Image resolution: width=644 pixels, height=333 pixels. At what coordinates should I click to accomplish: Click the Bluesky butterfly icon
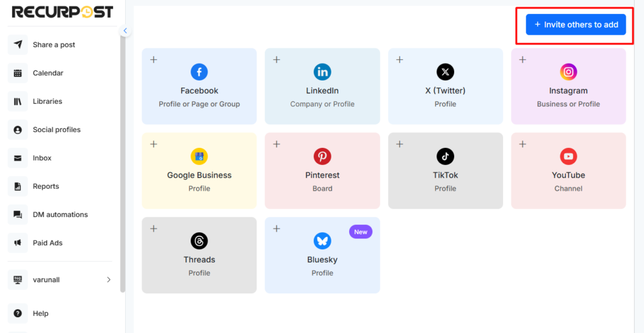323,240
